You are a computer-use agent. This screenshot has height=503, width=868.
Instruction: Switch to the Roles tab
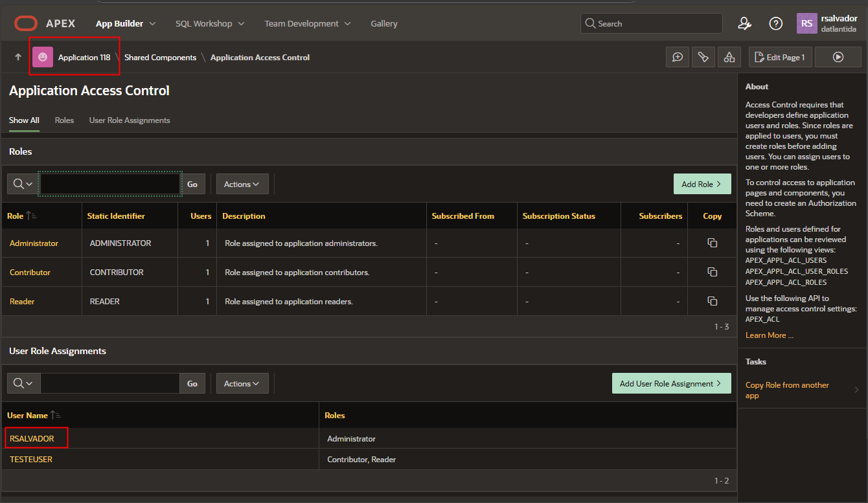[x=64, y=120]
